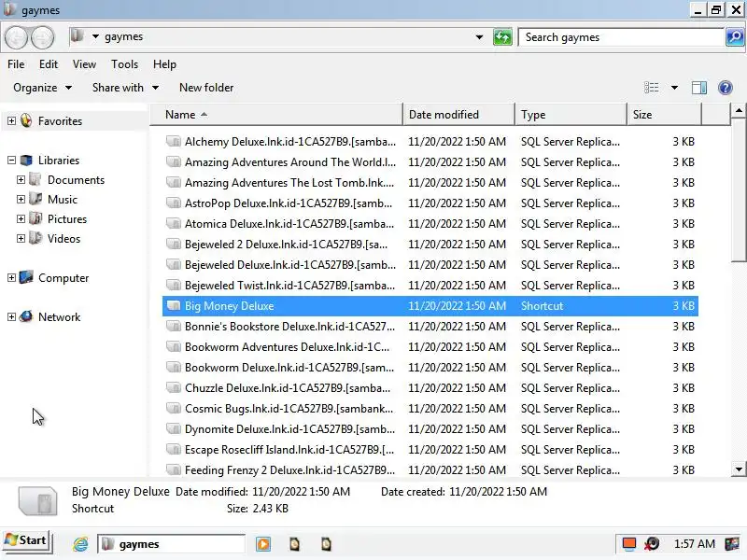Screen dimensions: 747x560
Task: Change view with the view-mode icon
Action: pos(651,88)
